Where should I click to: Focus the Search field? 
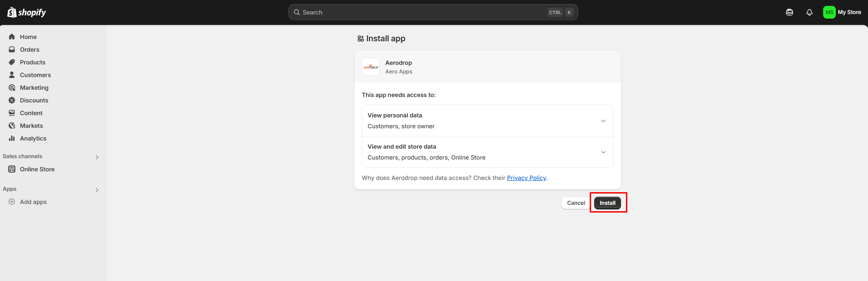(x=433, y=12)
